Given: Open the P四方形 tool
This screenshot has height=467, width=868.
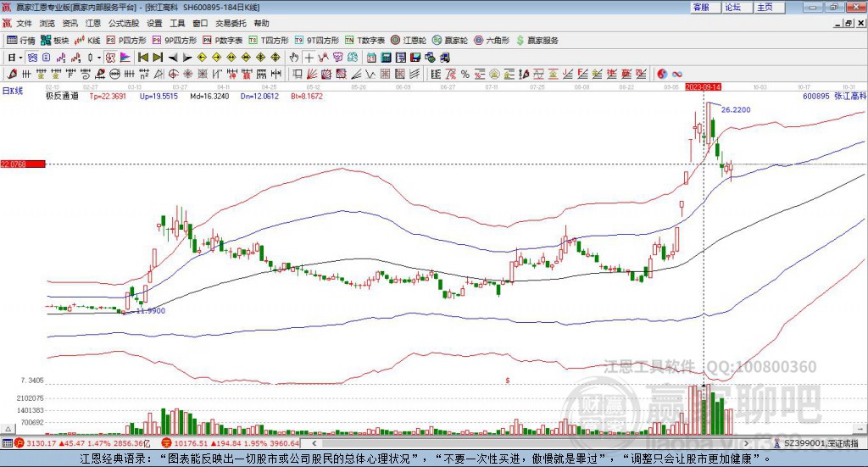Looking at the screenshot, I should point(127,41).
